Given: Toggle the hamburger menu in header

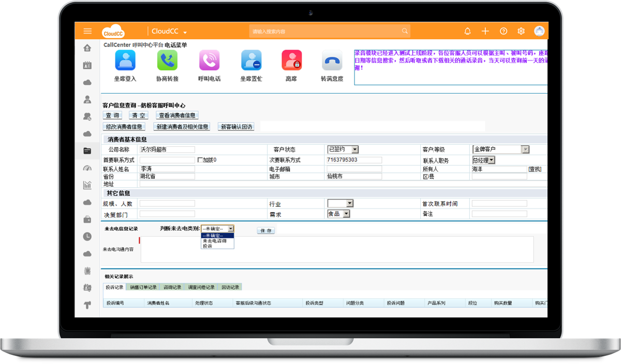Looking at the screenshot, I should [x=87, y=31].
